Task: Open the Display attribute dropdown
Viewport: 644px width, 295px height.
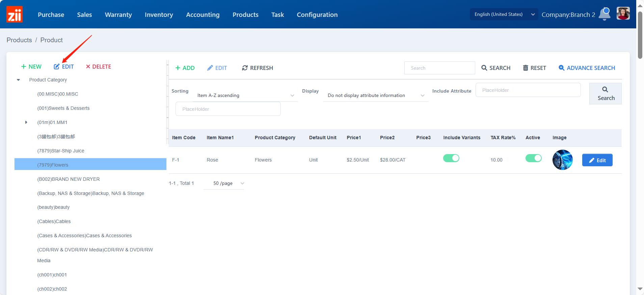Action: coord(376,96)
